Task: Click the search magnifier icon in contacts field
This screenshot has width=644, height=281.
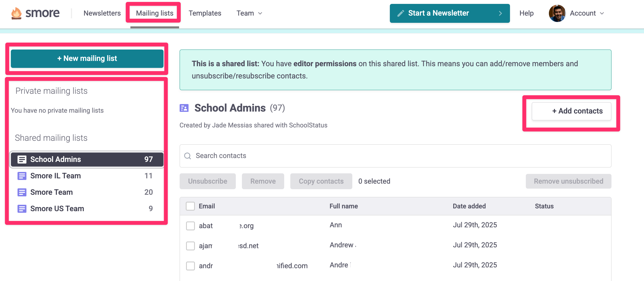Action: click(x=188, y=156)
